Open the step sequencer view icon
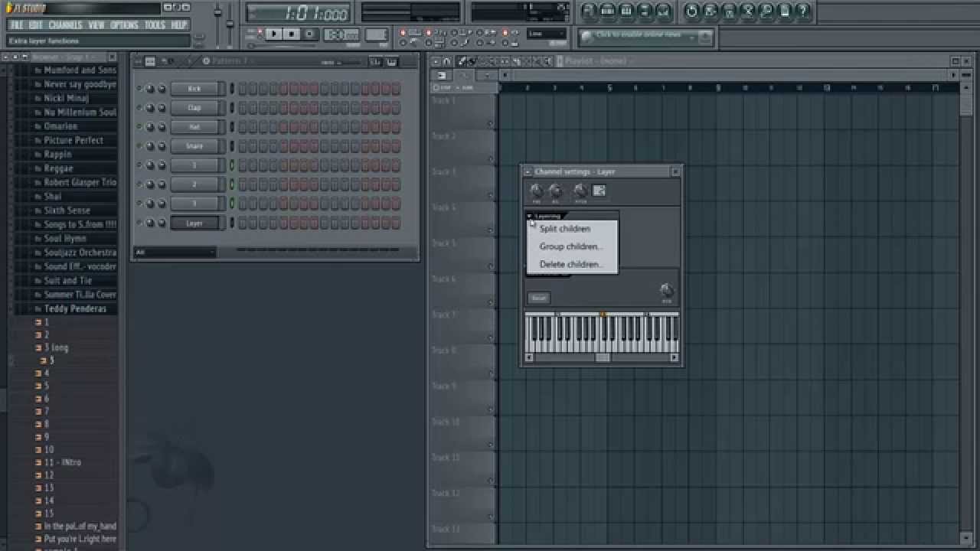980x551 pixels. pos(608,11)
